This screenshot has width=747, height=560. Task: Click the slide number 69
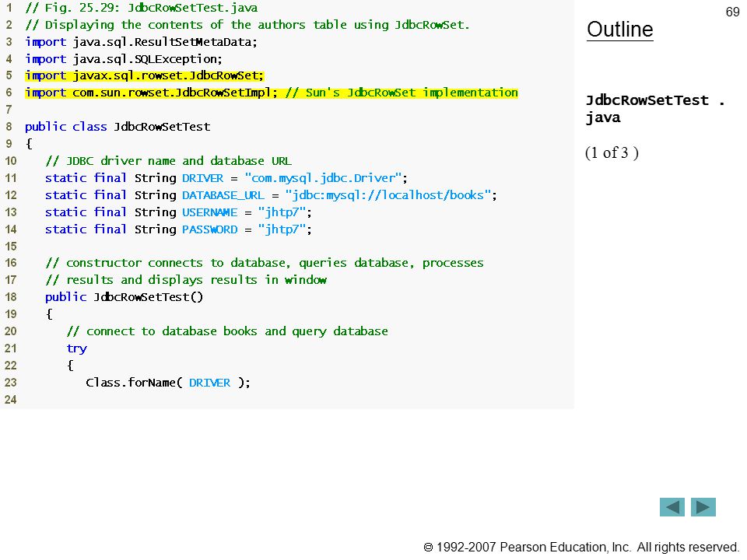(732, 12)
